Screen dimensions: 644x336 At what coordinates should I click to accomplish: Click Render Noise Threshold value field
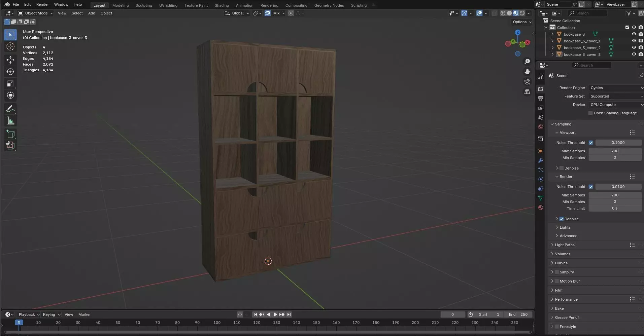pos(618,187)
